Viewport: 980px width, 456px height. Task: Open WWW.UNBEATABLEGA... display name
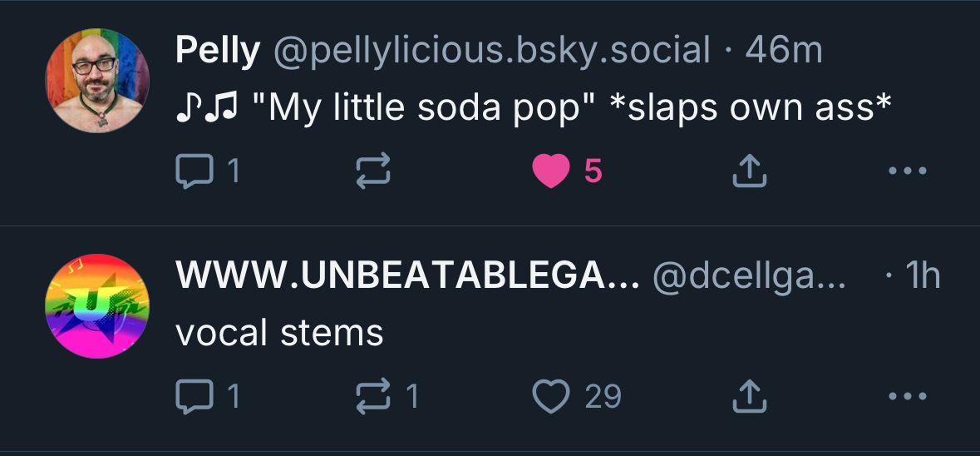coord(407,276)
